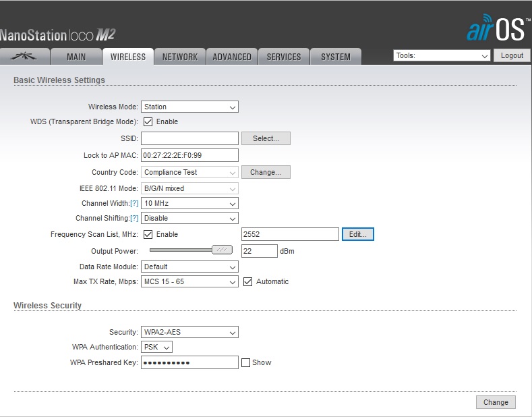
Task: Expand the Security dropdown
Action: point(189,332)
